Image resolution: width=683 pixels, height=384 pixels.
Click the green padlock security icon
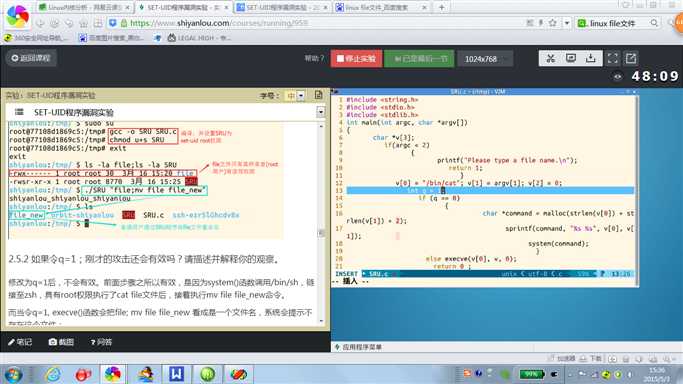click(x=124, y=23)
